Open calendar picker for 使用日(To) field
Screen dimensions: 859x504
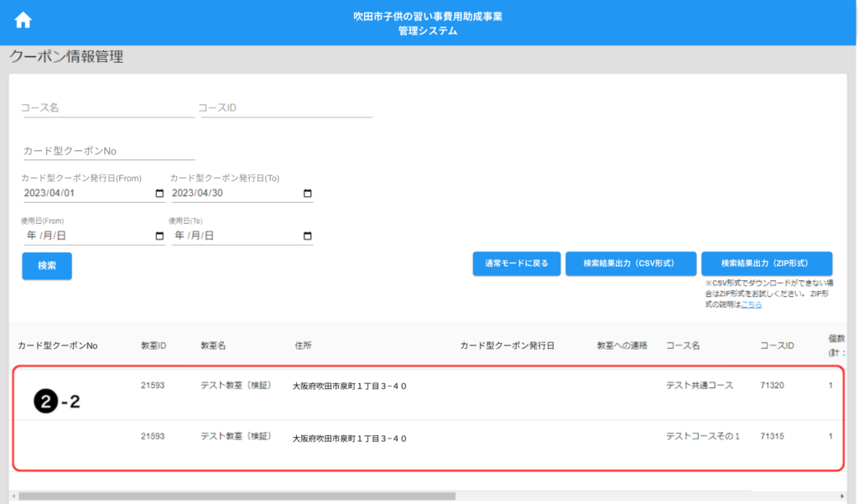tap(308, 236)
